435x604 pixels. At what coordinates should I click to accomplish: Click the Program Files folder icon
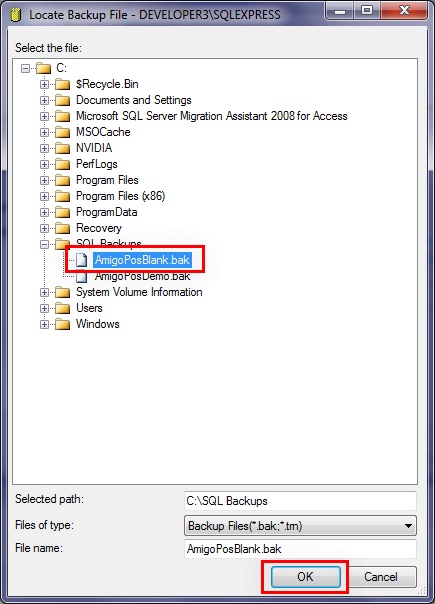click(62, 180)
